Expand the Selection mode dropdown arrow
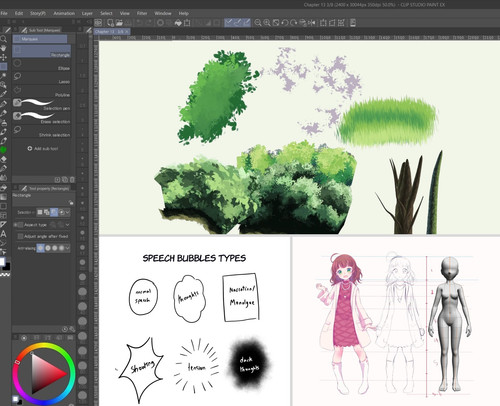 [x=68, y=212]
